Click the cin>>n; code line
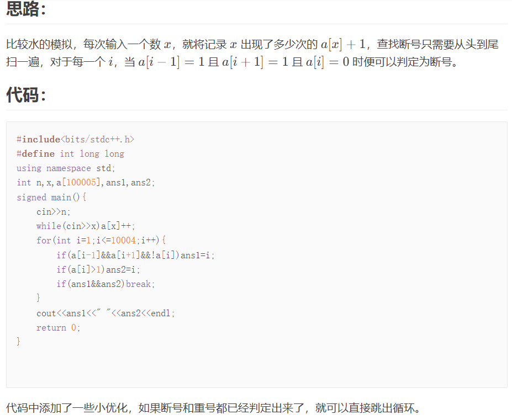Viewport: 512px width, 420px height. [x=53, y=212]
